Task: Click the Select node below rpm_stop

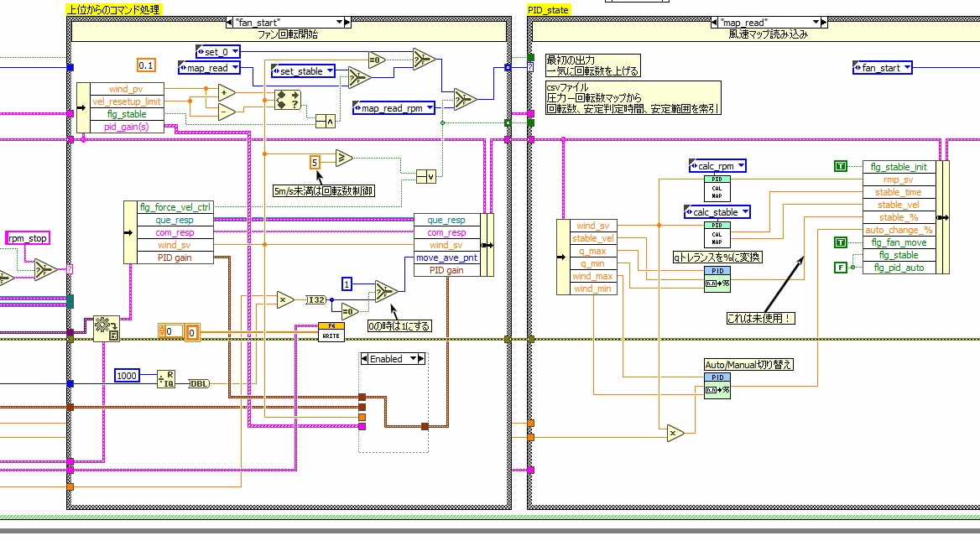Action: coord(46,269)
